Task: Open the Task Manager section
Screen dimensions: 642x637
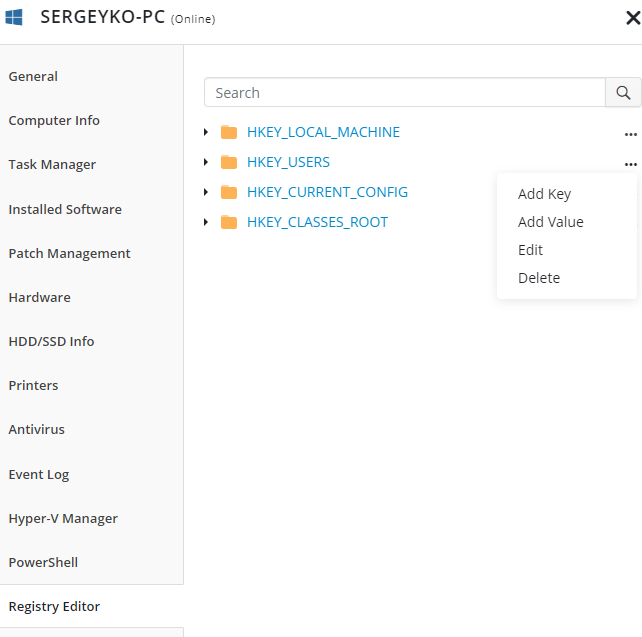Action: (52, 165)
